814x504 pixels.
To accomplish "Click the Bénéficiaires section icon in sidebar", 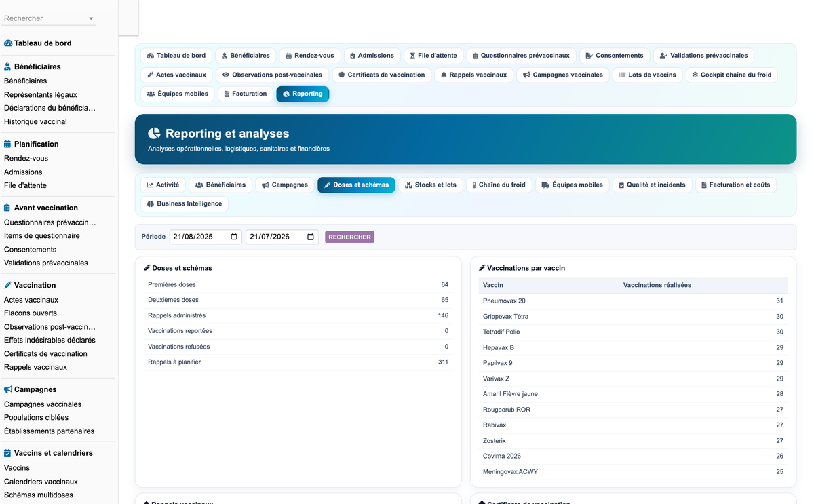I will (8, 66).
